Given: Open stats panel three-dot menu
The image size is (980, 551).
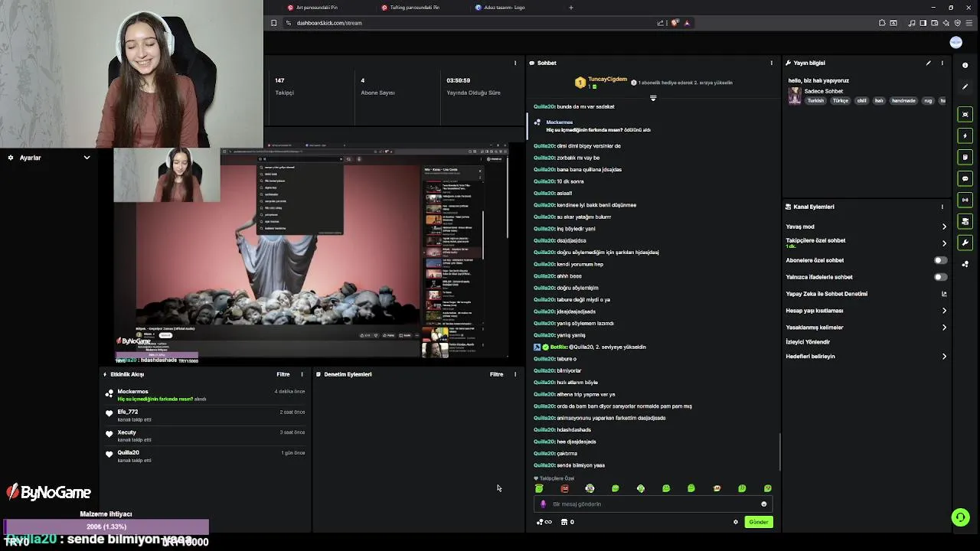Looking at the screenshot, I should coord(515,63).
